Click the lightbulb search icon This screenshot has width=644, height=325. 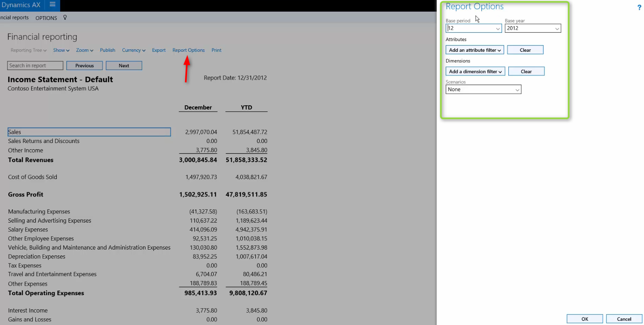coord(65,17)
